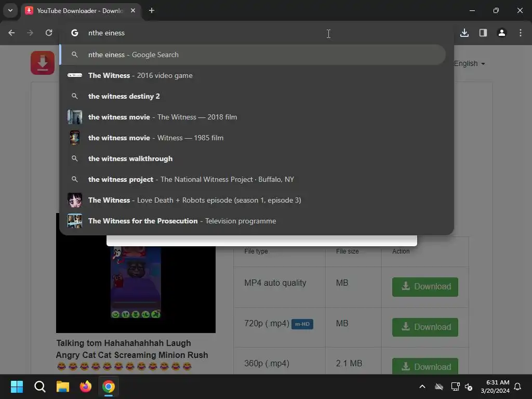Open the Windows Start menu
This screenshot has height=399, width=532.
coord(17,387)
